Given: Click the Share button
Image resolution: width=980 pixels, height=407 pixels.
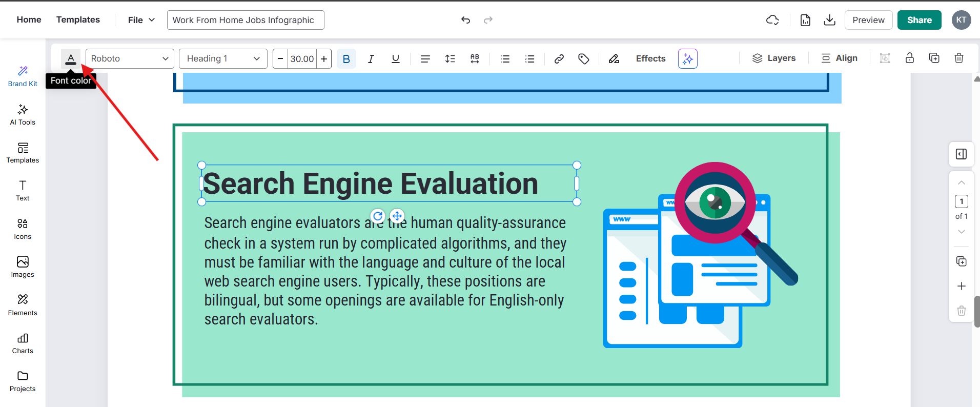Looking at the screenshot, I should click(x=919, y=20).
